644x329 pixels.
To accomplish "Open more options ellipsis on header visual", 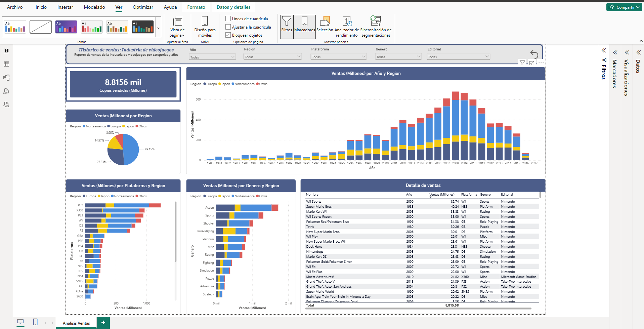I will click(x=541, y=63).
